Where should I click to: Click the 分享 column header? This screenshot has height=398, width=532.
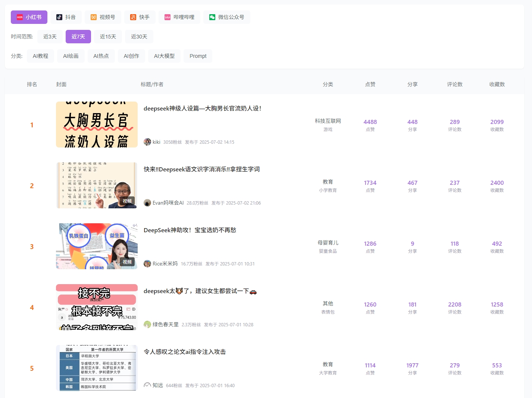[413, 84]
